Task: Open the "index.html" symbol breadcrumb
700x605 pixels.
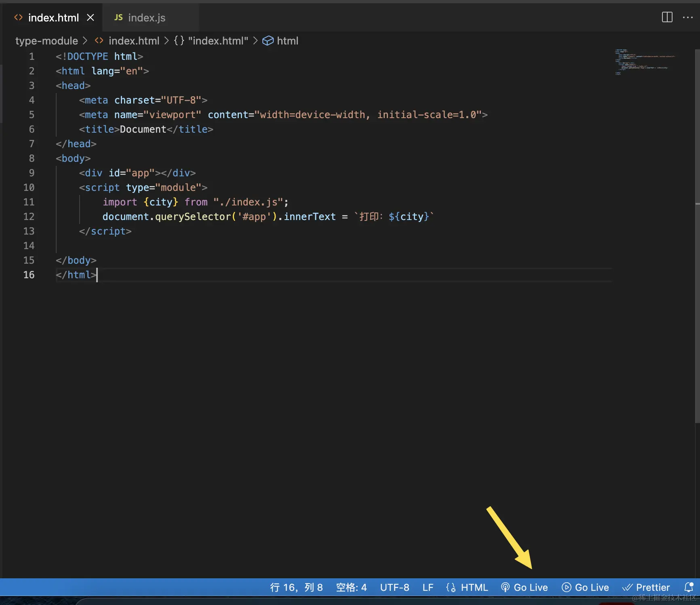Action: tap(211, 41)
